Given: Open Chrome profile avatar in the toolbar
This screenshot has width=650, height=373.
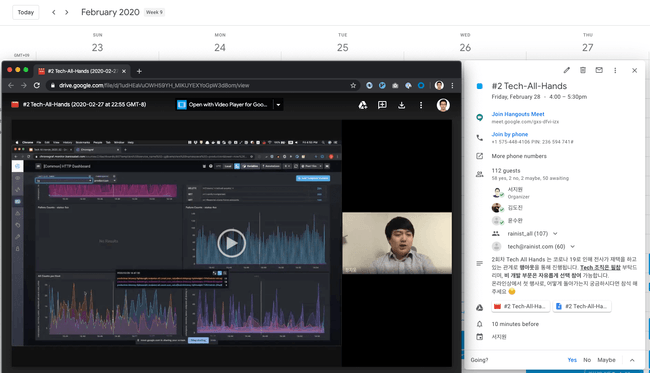Looking at the screenshot, I should (x=439, y=85).
